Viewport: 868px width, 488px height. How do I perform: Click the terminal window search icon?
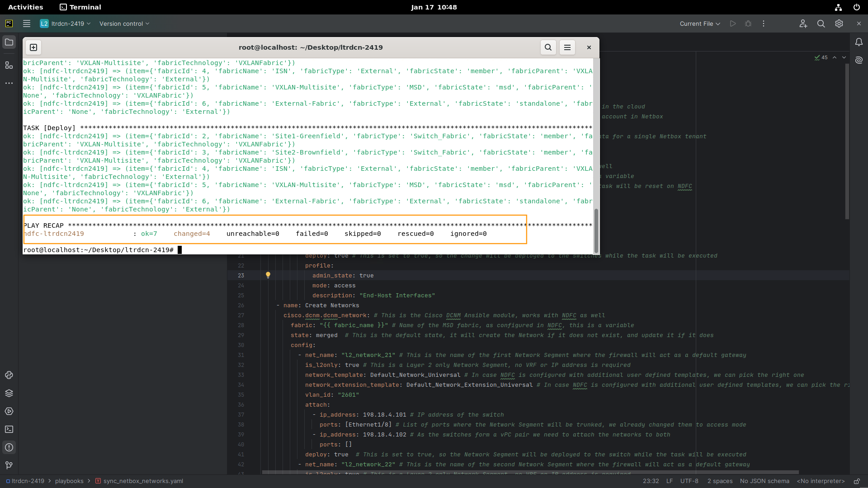[x=548, y=47]
